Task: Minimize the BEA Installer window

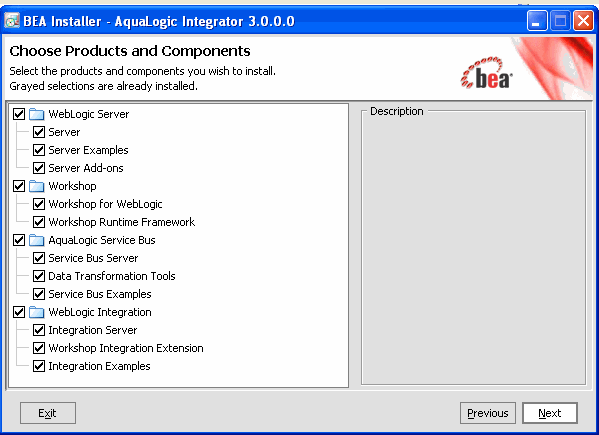Action: (537, 21)
